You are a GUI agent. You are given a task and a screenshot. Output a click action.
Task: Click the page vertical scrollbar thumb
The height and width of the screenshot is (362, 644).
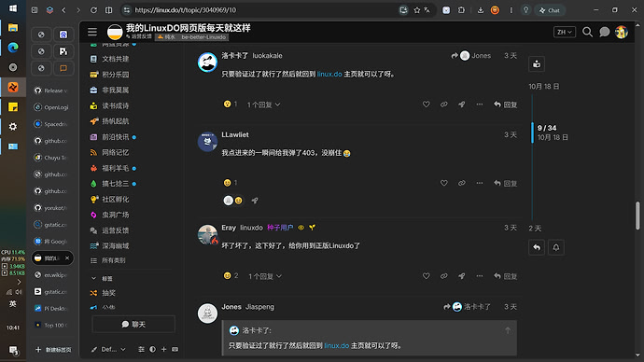(x=637, y=216)
